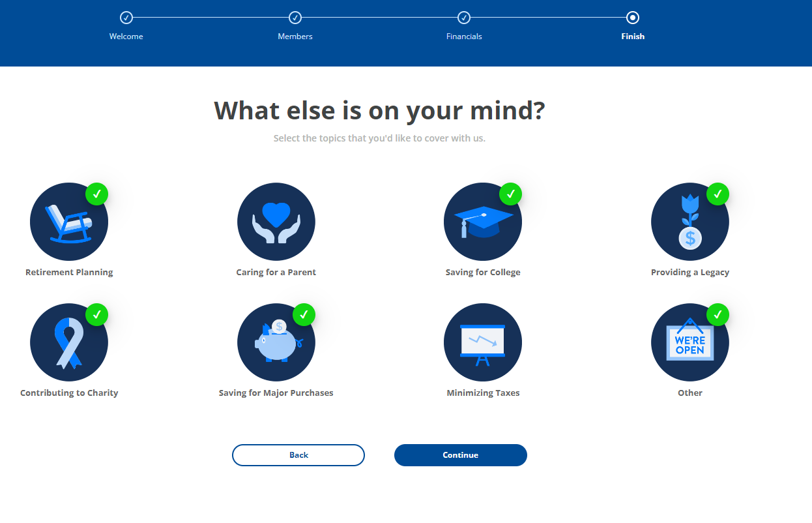Click the Continue button
Screen dimensions: 812x523
coord(460,455)
